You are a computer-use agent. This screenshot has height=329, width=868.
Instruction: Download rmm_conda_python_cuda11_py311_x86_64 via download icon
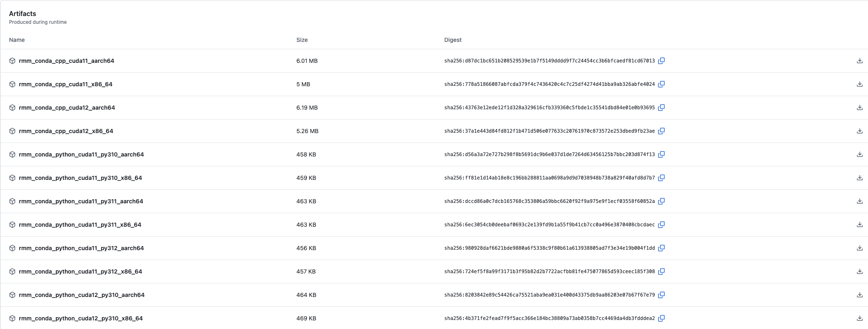click(859, 225)
